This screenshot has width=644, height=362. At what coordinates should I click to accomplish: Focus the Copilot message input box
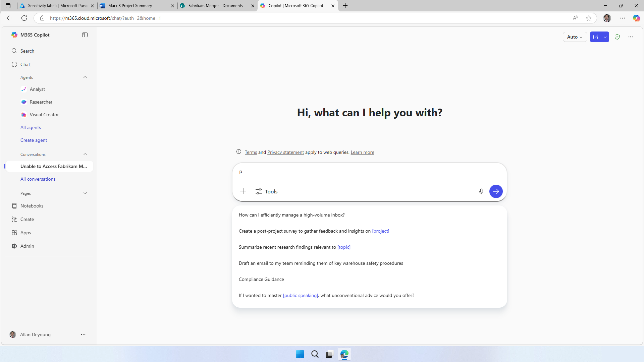click(369, 173)
